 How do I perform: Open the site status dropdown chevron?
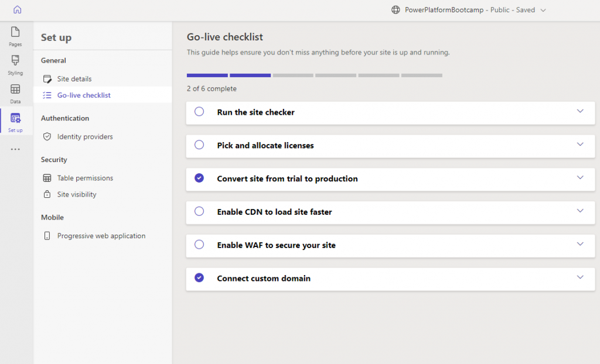543,11
